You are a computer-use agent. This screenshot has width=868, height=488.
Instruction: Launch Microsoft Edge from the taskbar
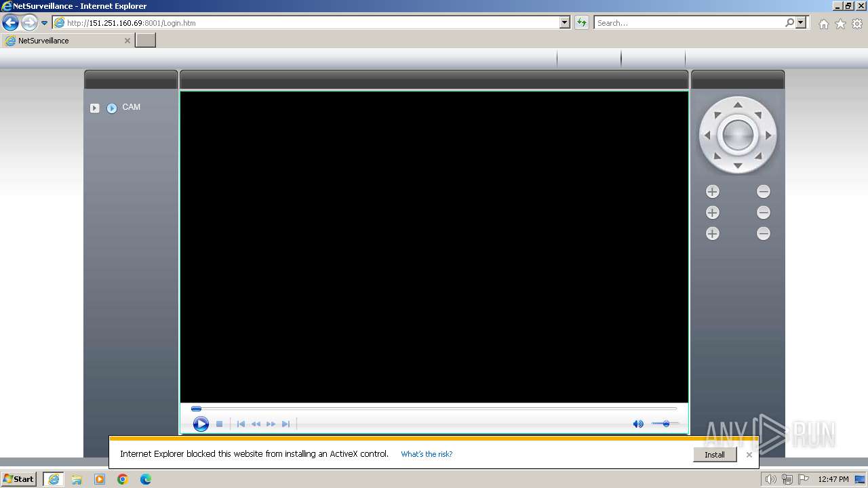click(x=146, y=479)
